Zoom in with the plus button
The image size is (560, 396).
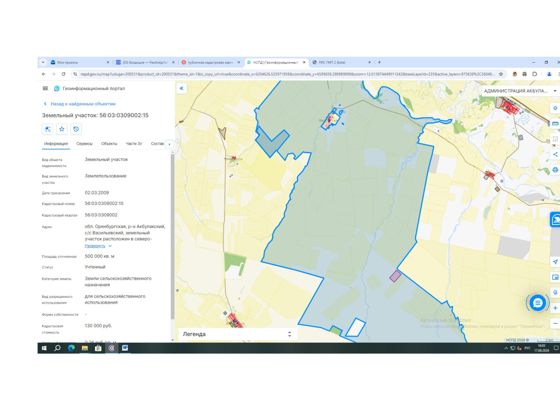point(555,308)
